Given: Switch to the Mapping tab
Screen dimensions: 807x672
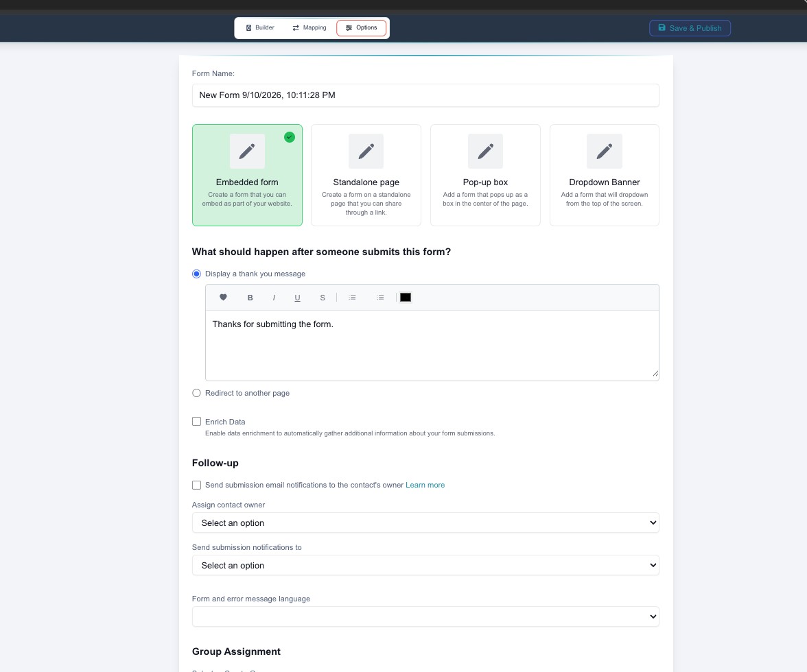Looking at the screenshot, I should 309,27.
